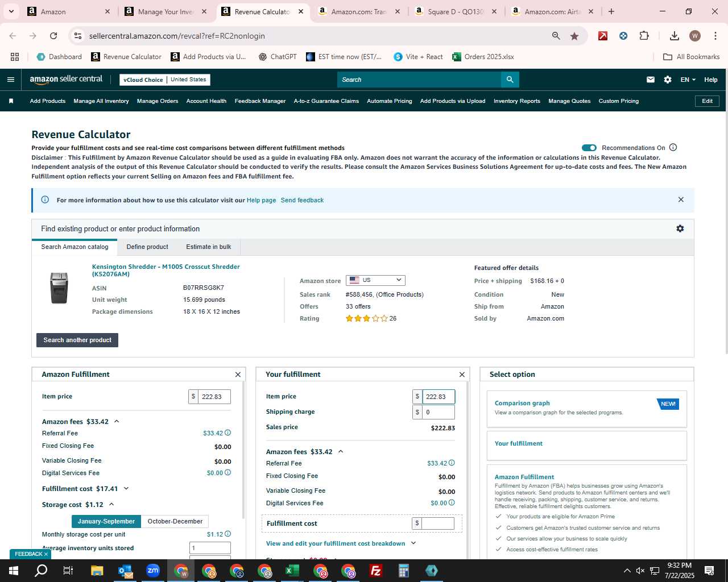Select Search Amazon catalog tab
728x582 pixels.
[x=75, y=247]
